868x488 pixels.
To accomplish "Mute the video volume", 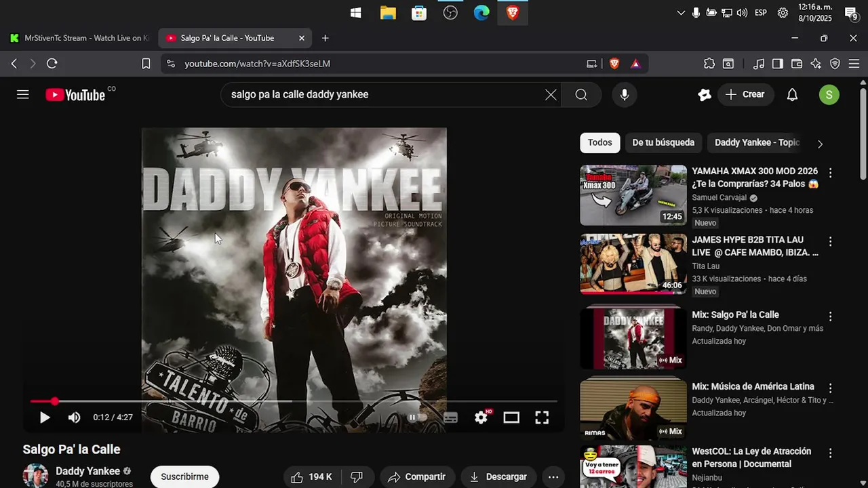I will [x=74, y=418].
